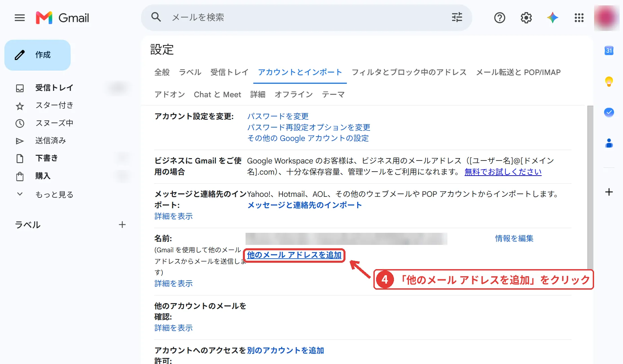The height and width of the screenshot is (364, 623).
Task: Open the settings gear icon
Action: 526,17
